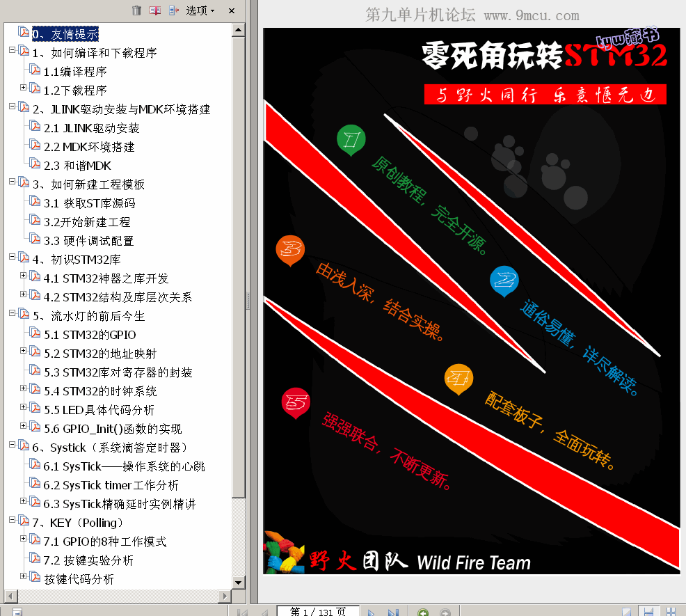Image resolution: width=686 pixels, height=616 pixels.
Task: Click the page icon beside 5.2 STM32的地址映射
Action: pos(35,352)
